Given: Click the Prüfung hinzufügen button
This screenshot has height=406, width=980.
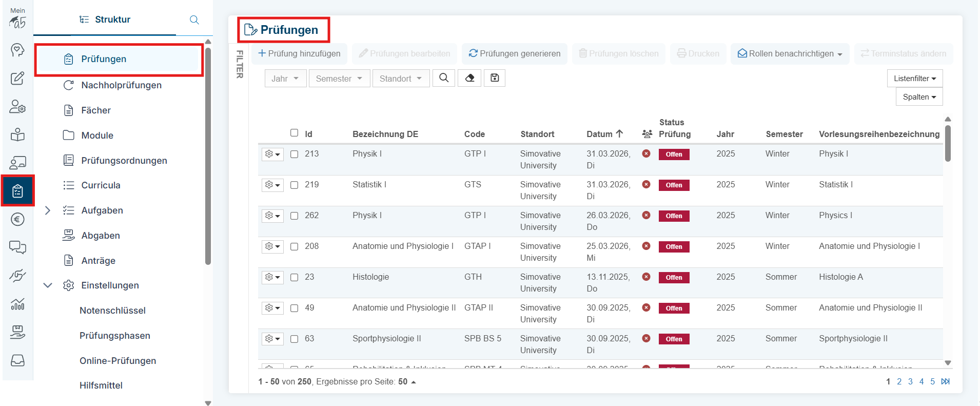Looking at the screenshot, I should click(x=299, y=54).
